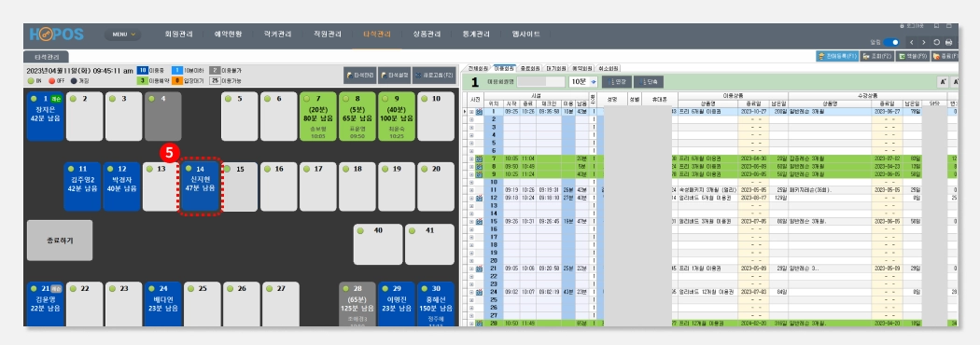This screenshot has height=345, width=980.
Task: Open the 직원관리 menu
Action: pyautogui.click(x=328, y=34)
